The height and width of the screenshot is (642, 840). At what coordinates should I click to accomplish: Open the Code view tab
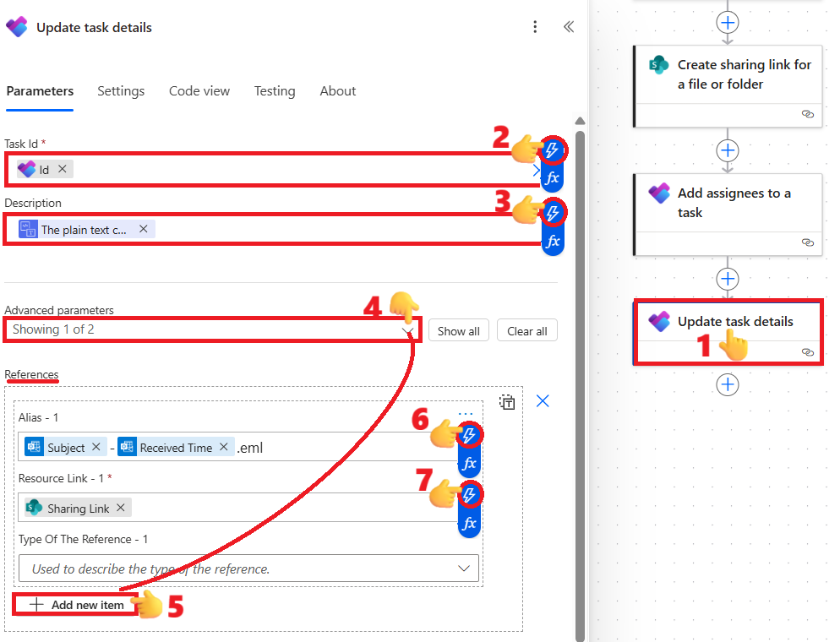[x=199, y=91]
